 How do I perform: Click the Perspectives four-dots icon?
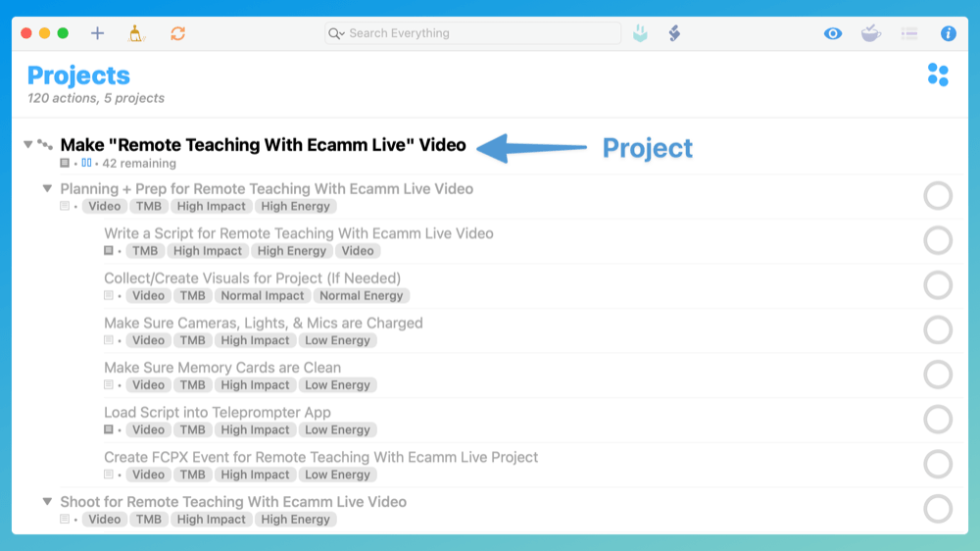[938, 75]
